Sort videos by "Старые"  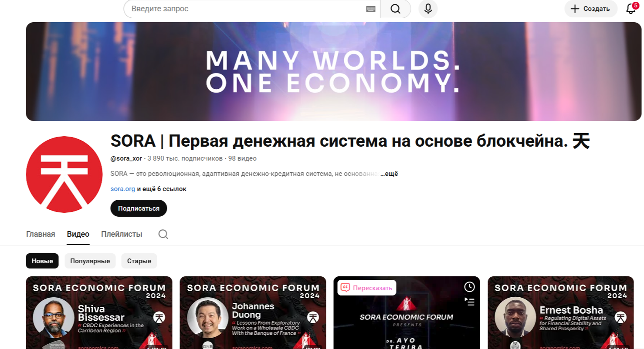139,261
